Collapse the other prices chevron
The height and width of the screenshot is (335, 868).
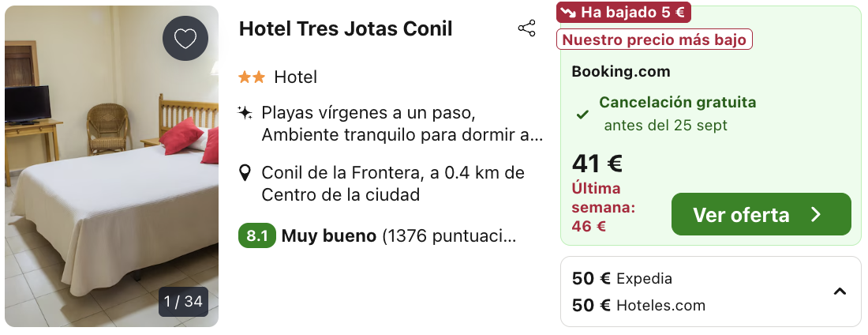[840, 292]
